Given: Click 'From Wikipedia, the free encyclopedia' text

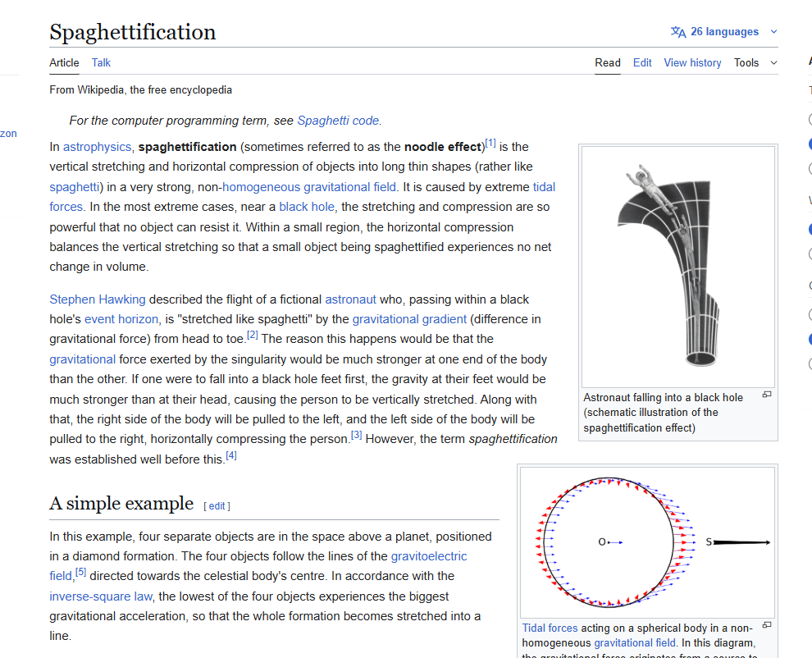Looking at the screenshot, I should point(141,90).
